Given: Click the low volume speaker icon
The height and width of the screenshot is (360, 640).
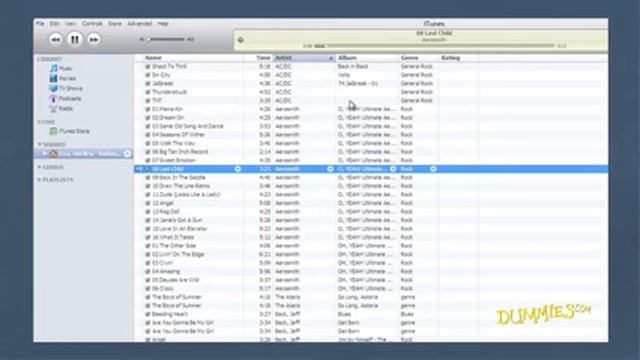Looking at the screenshot, I should pyautogui.click(x=142, y=40).
